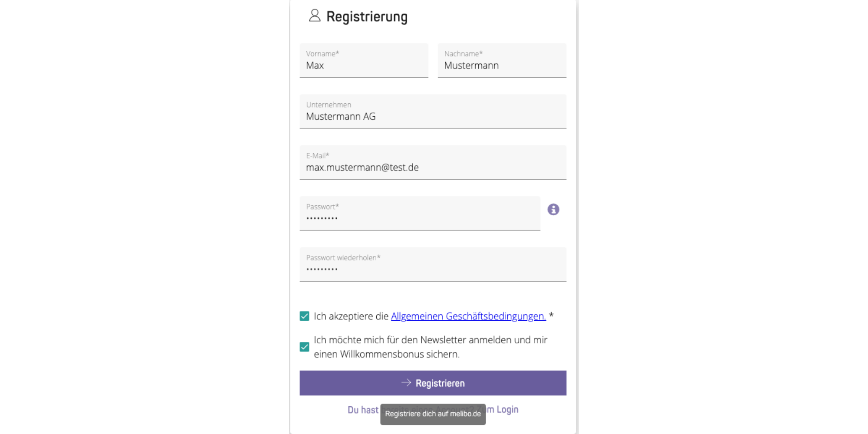Click the Passwort input field

click(x=420, y=214)
